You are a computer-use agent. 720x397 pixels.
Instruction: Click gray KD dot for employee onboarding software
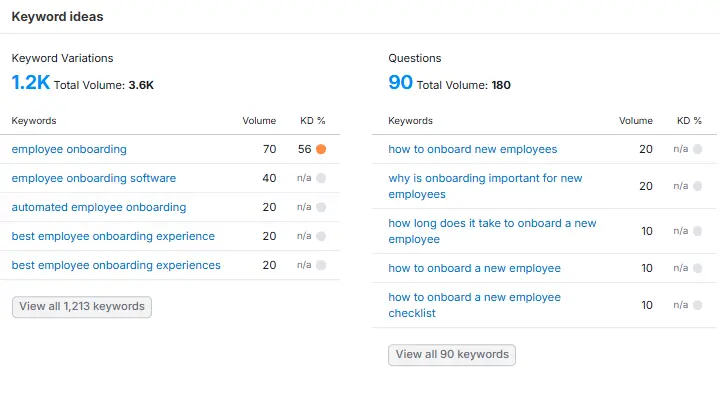(321, 178)
